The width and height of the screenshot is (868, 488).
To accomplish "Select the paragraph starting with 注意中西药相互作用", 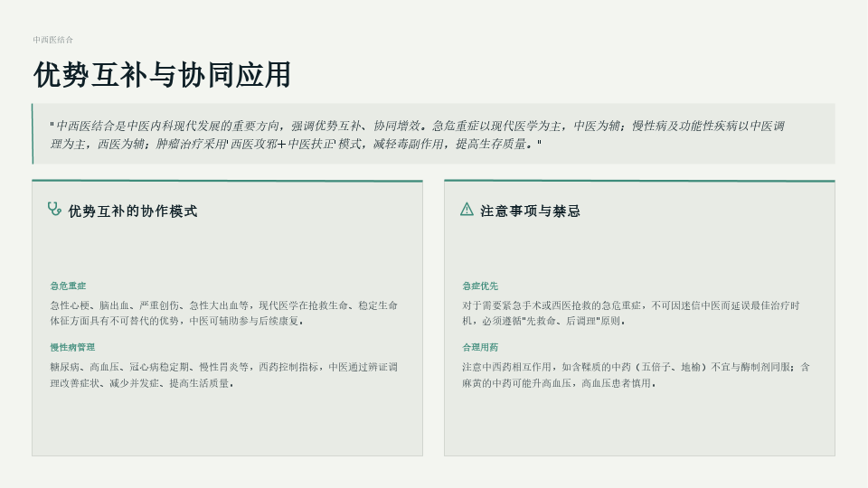I will [x=636, y=375].
